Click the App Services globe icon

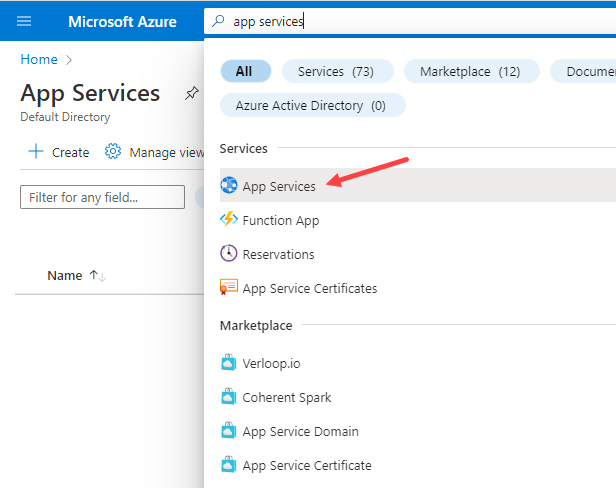click(229, 185)
